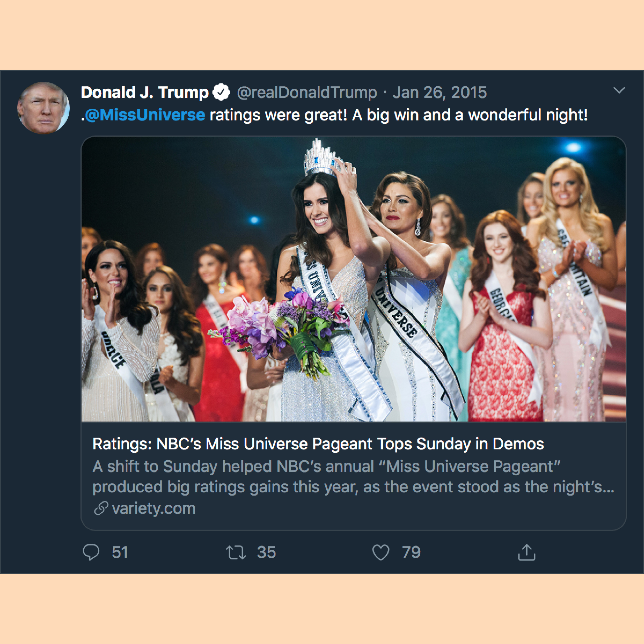Click the Jan 26, 2015 timestamp
This screenshot has height=644, width=644.
click(x=440, y=93)
